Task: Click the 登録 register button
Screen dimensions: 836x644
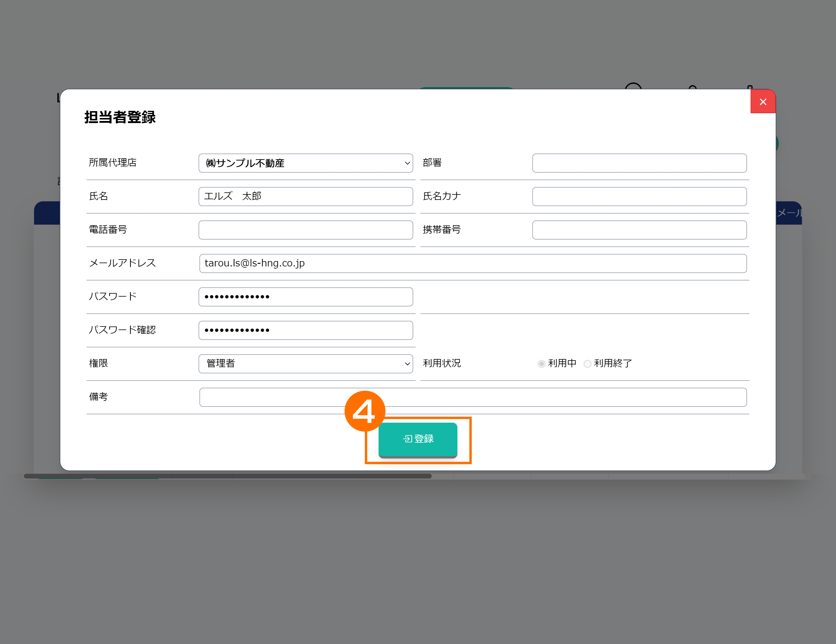Action: pyautogui.click(x=418, y=439)
